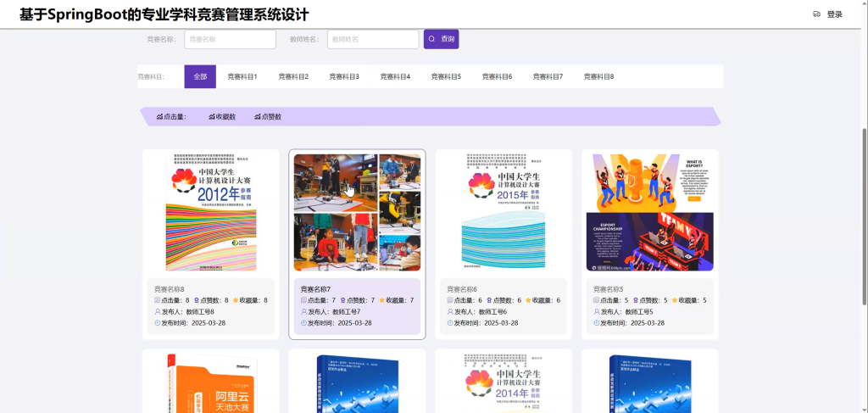Select 竞赛科目6 tab
Image resolution: width=868 pixels, height=413 pixels.
497,77
